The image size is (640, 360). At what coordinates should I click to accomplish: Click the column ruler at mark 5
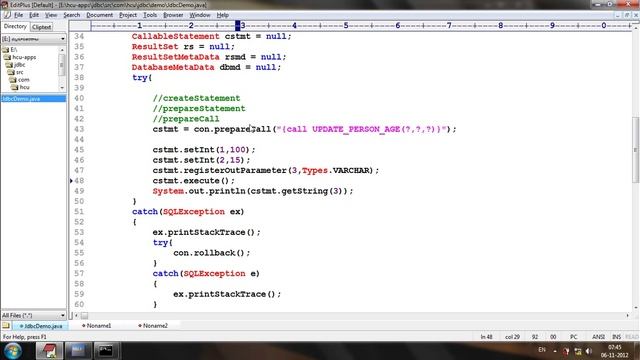(x=346, y=25)
